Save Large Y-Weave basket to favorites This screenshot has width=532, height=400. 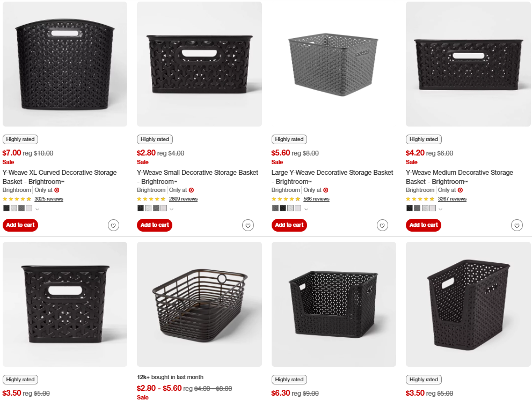382,225
